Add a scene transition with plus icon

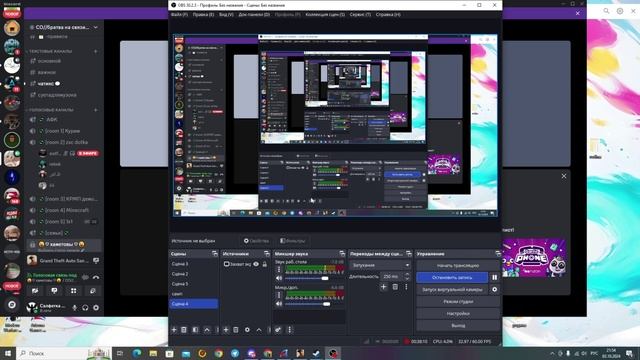pyautogui.click(x=384, y=287)
